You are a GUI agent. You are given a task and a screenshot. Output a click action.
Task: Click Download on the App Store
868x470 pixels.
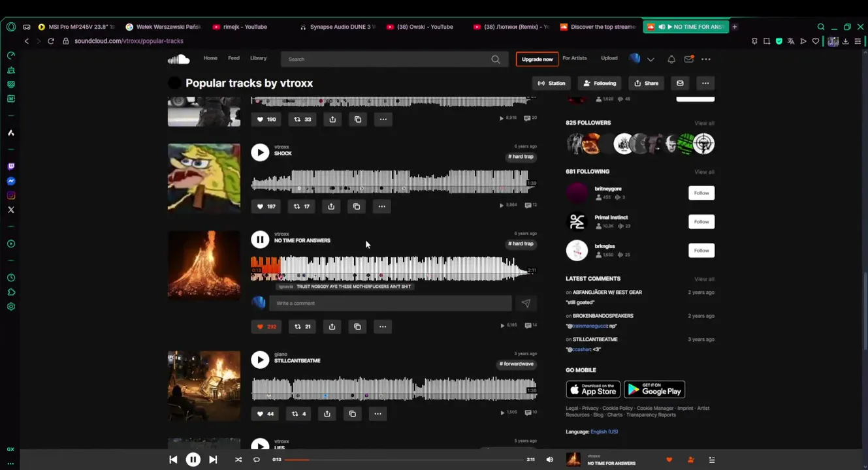tap(593, 390)
